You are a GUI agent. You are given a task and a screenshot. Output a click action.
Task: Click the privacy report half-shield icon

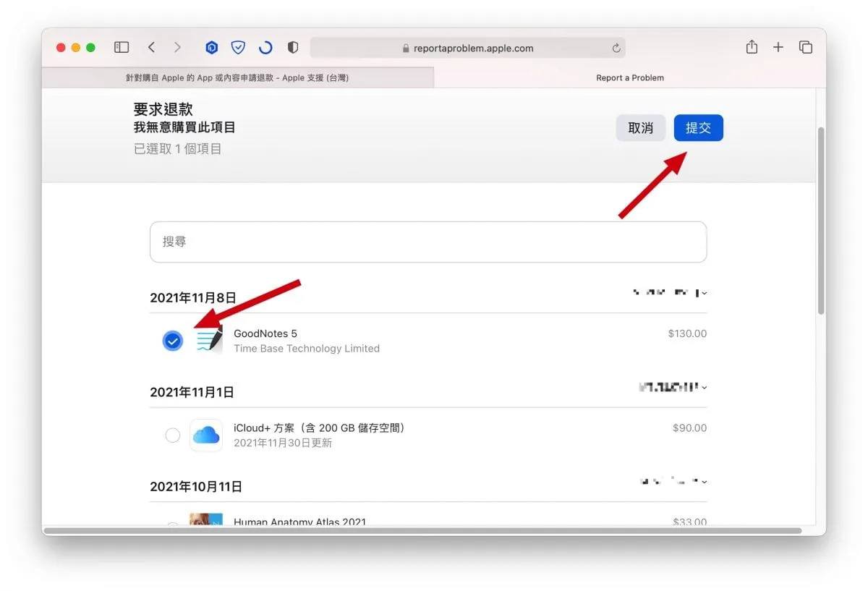pyautogui.click(x=293, y=48)
